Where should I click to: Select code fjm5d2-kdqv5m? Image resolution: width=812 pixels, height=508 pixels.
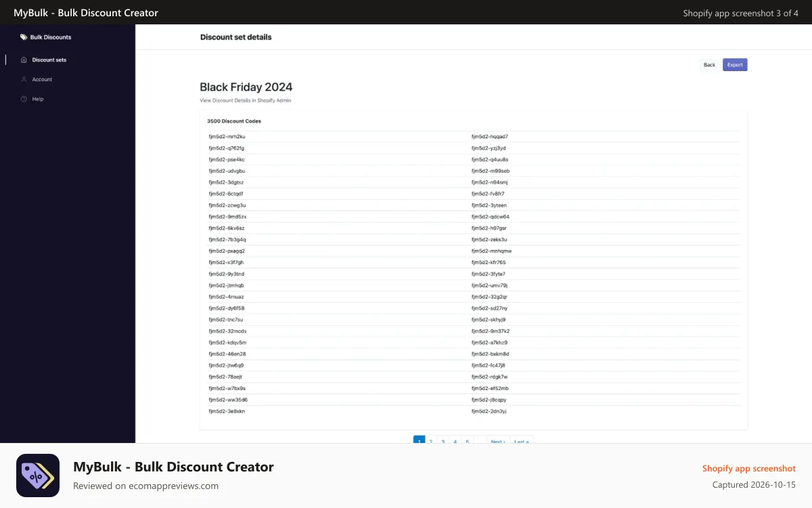pos(227,343)
